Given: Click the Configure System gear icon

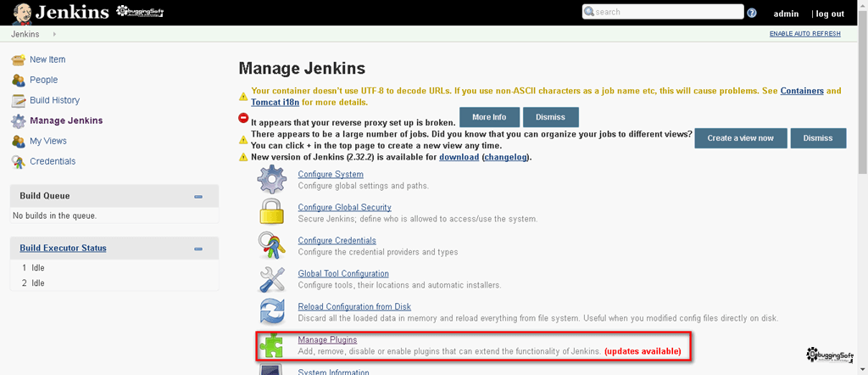Looking at the screenshot, I should pyautogui.click(x=272, y=180).
